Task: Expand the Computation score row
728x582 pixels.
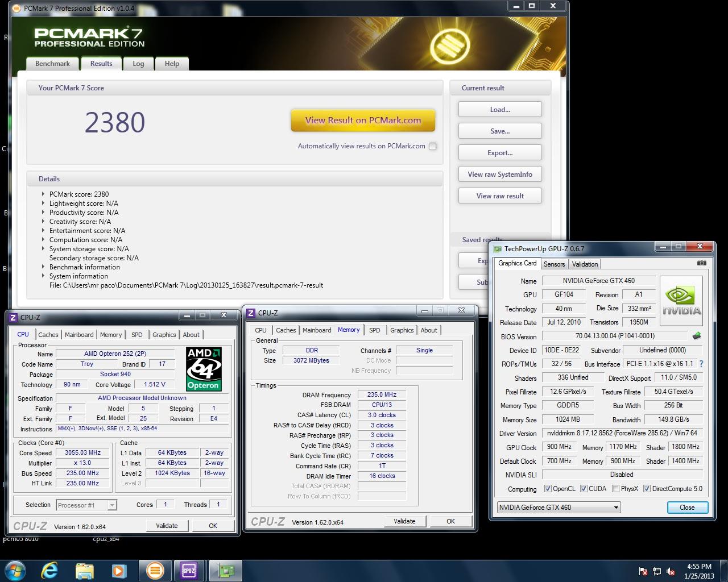Action: (43, 239)
